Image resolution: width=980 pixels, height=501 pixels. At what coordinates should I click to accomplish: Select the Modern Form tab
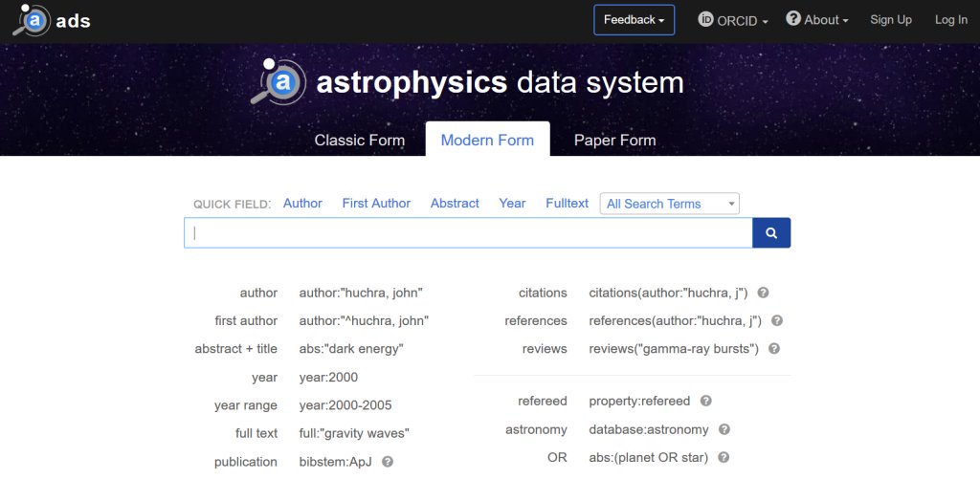pos(487,140)
